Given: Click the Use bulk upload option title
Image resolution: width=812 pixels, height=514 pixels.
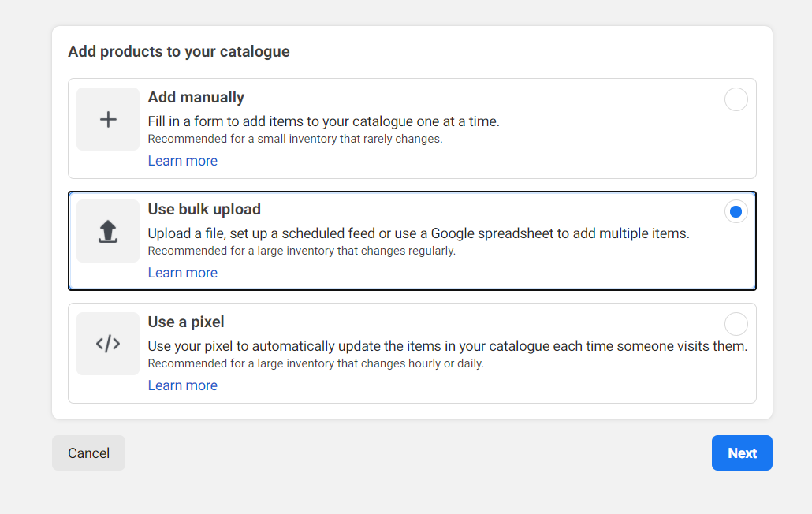Looking at the screenshot, I should point(204,210).
